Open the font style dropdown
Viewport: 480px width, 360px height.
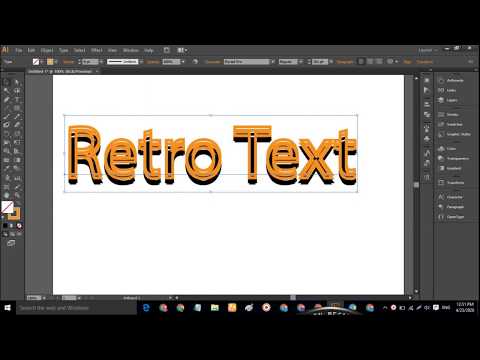point(301,62)
